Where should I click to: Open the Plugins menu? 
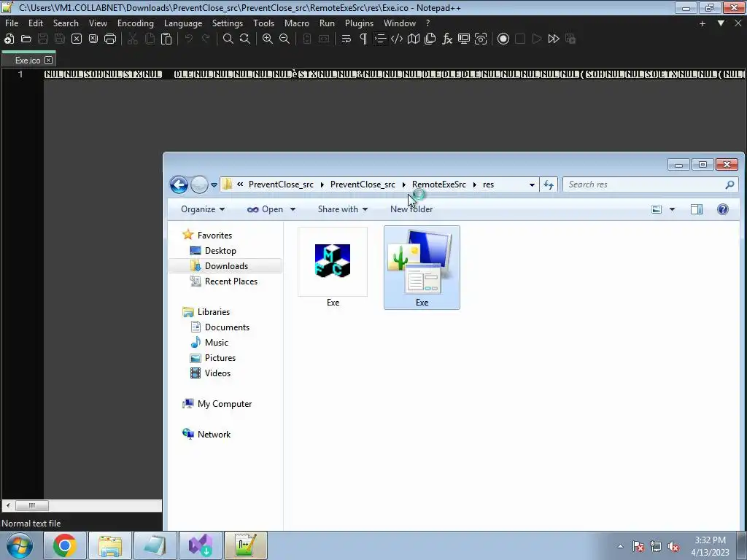(x=359, y=23)
